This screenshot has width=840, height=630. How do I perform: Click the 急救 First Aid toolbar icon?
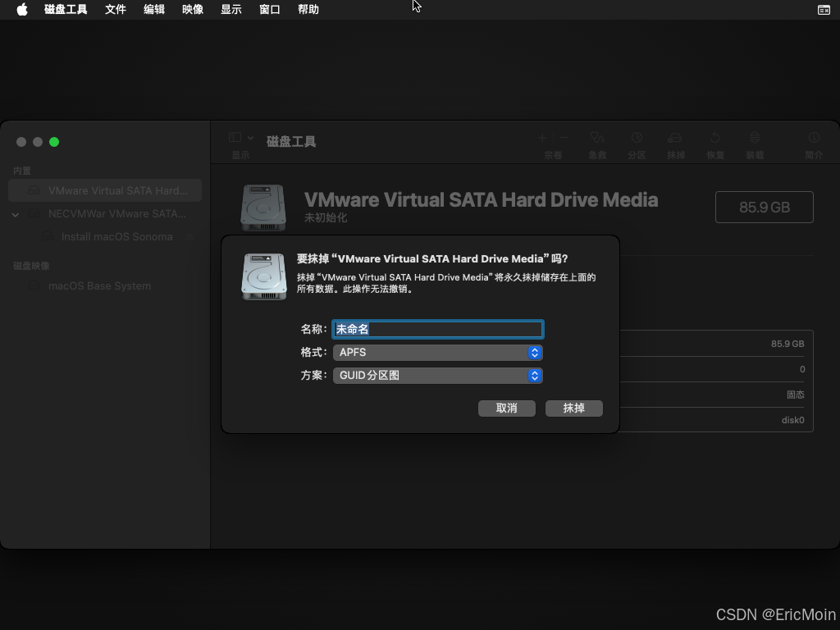597,138
